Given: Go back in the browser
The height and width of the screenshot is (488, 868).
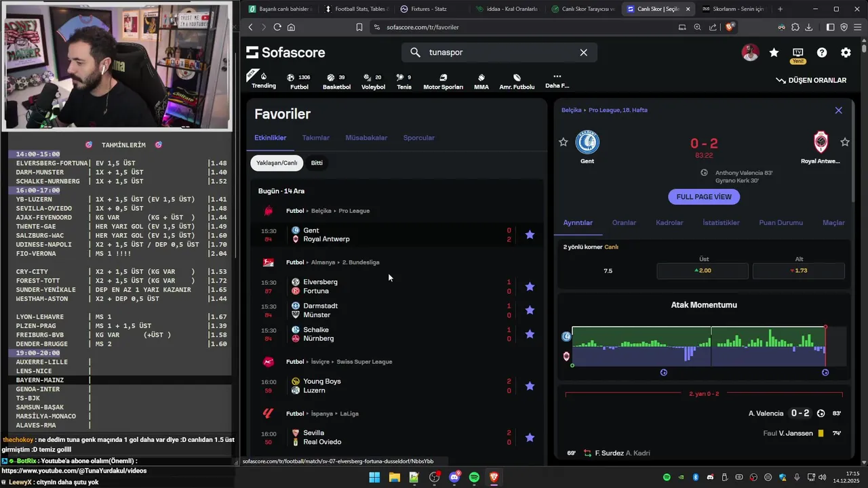Looking at the screenshot, I should pyautogui.click(x=250, y=27).
